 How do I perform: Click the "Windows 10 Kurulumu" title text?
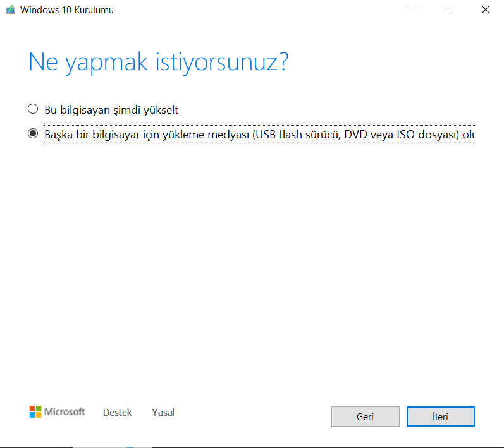[x=67, y=10]
